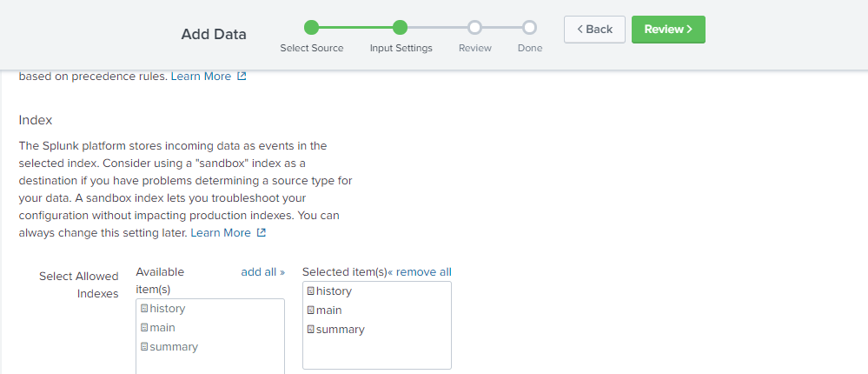Click the summary index icon in Available items
This screenshot has width=868, height=374.
(144, 347)
